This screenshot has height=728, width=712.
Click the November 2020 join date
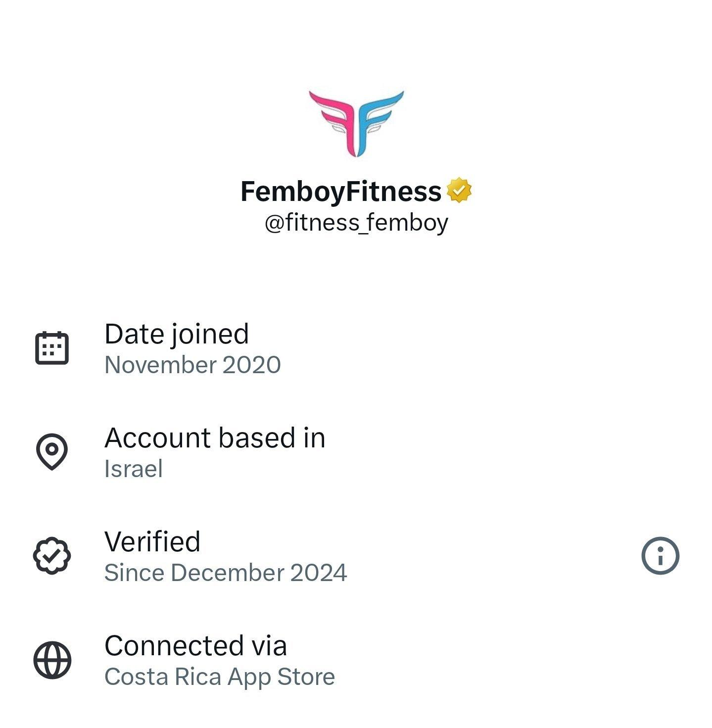tap(192, 365)
